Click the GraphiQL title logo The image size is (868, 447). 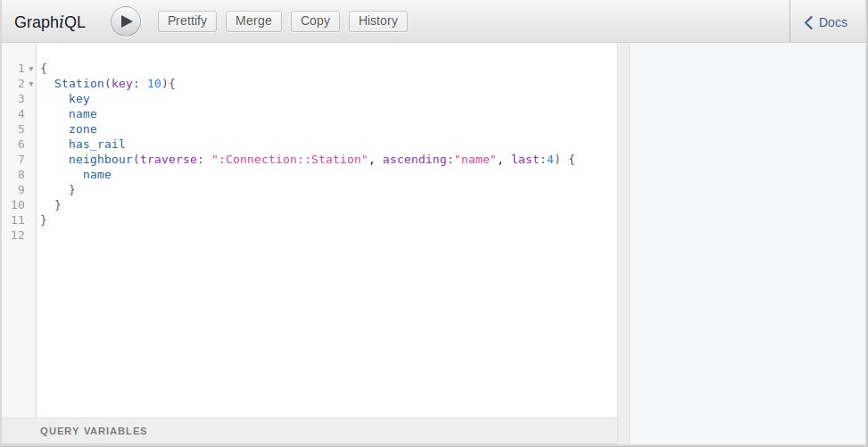point(50,22)
